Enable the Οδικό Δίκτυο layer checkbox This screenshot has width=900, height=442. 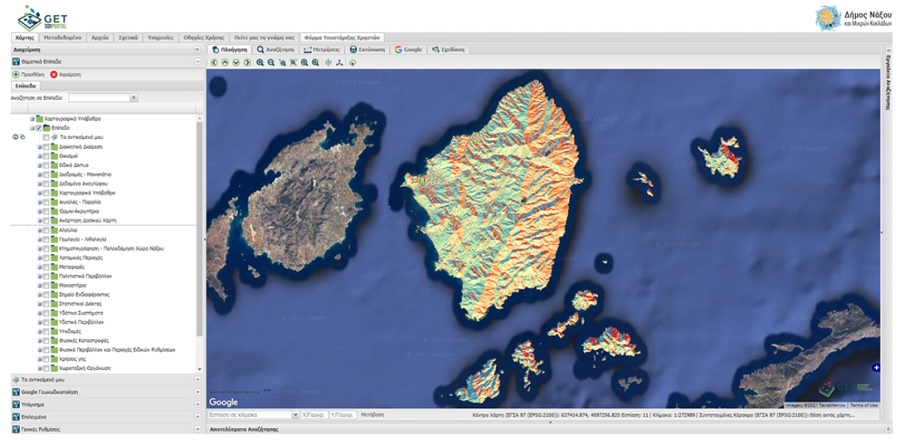(46, 165)
